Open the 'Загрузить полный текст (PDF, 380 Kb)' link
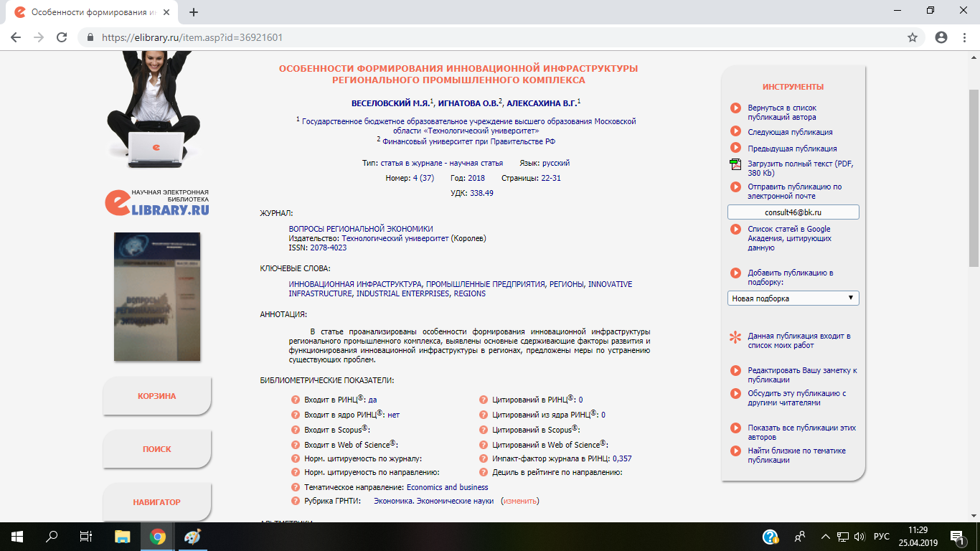The height and width of the screenshot is (551, 980). click(x=801, y=169)
